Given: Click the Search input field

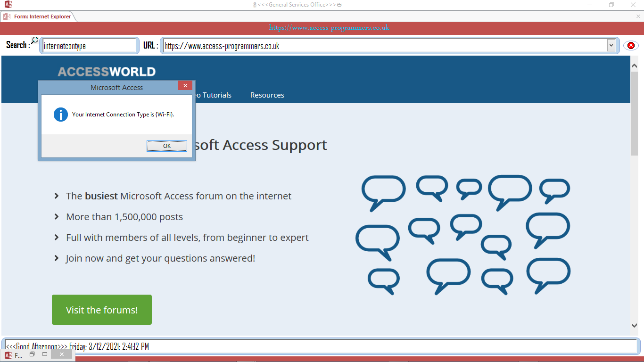Looking at the screenshot, I should 89,46.
